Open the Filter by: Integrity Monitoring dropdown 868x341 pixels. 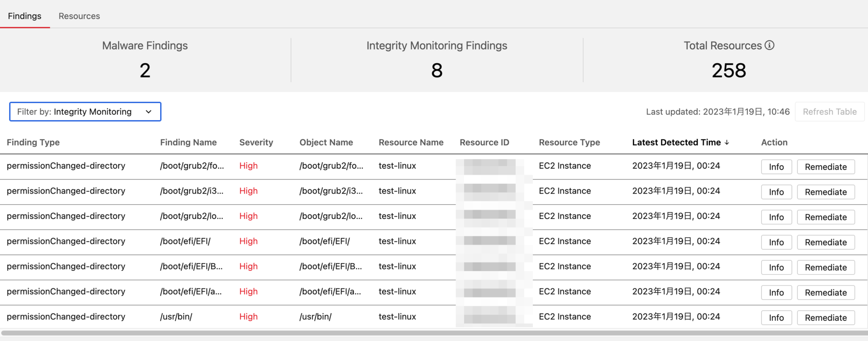(x=85, y=112)
